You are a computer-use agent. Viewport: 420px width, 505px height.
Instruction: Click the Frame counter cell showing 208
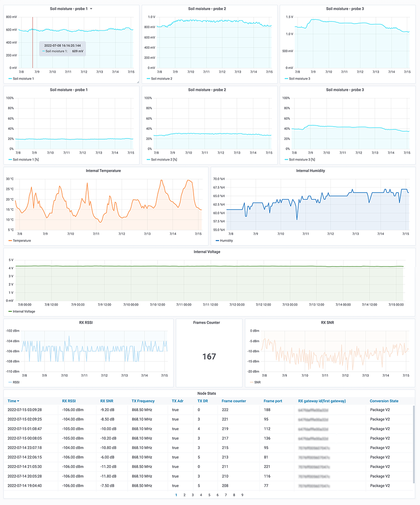coord(239,486)
